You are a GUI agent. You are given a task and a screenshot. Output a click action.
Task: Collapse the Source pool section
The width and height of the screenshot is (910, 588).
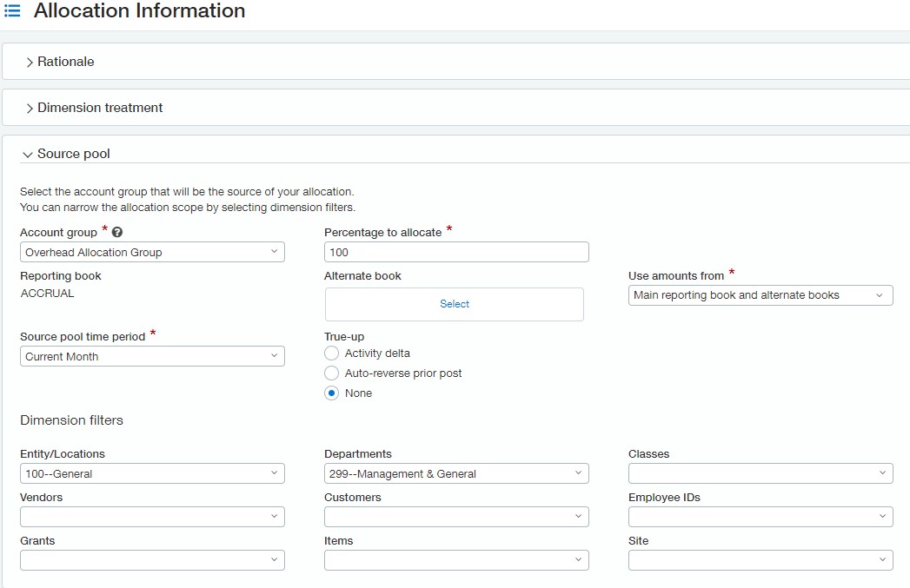73,154
